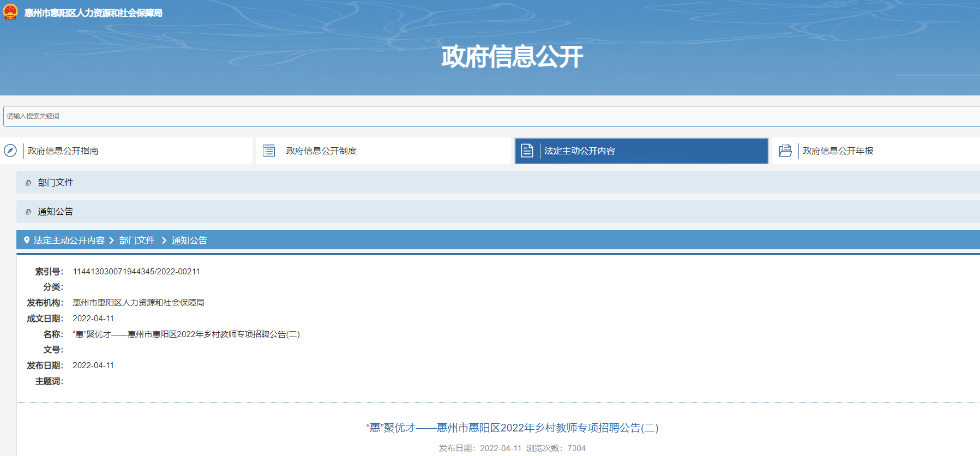Viewport: 980px width, 456px height.
Task: Go to 部门文件 in breadcrumb
Action: coord(137,240)
